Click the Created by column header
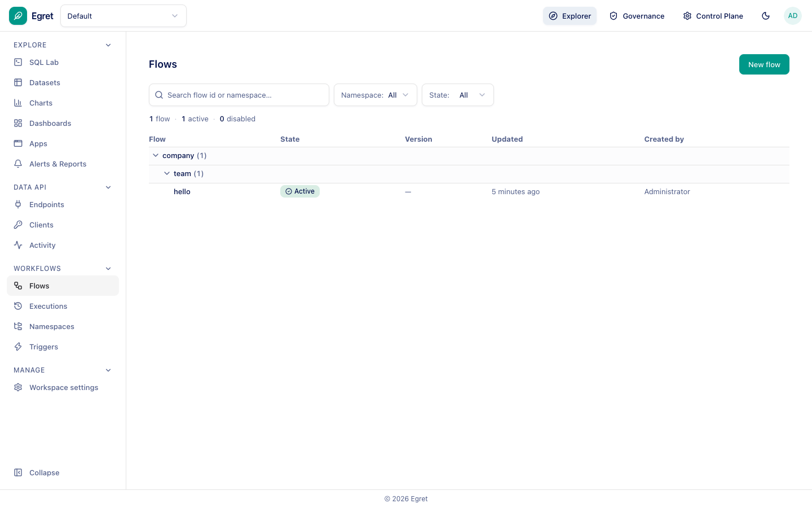Viewport: 812px width, 508px height. [664, 139]
